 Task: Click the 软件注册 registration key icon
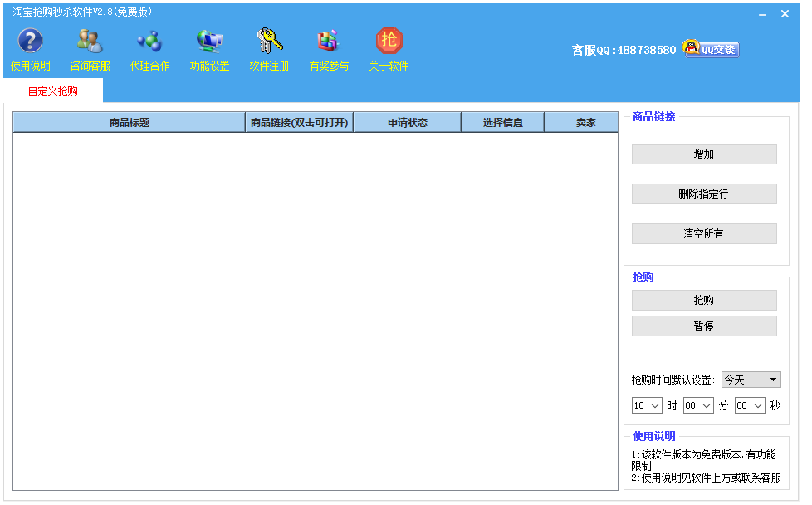(x=269, y=42)
